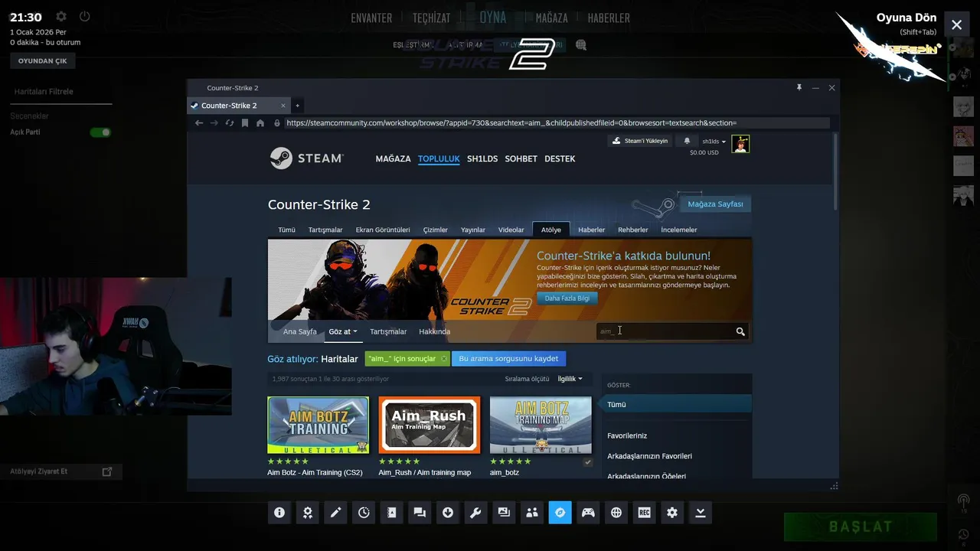Viewport: 980px width, 551px height.
Task: Open Hakkında workshop link
Action: pos(434,331)
